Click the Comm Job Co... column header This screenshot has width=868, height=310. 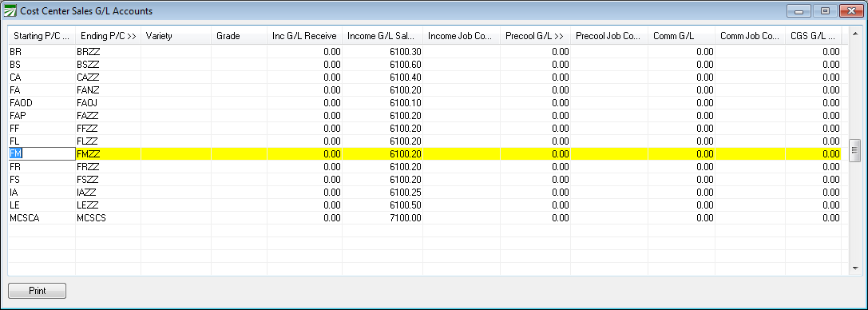pyautogui.click(x=750, y=36)
